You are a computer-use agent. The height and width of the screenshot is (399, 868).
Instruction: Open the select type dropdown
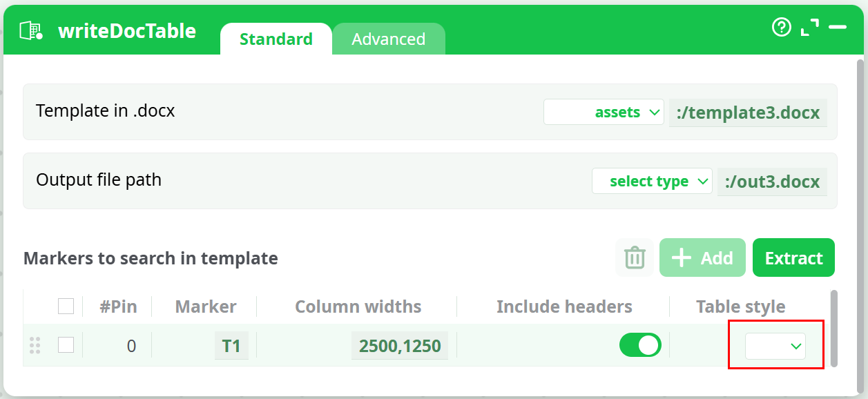(x=652, y=182)
